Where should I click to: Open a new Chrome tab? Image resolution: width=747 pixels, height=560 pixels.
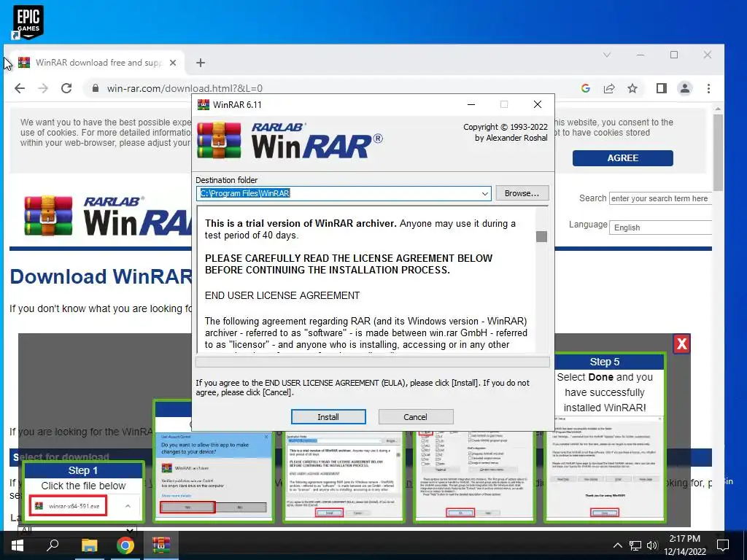(201, 63)
